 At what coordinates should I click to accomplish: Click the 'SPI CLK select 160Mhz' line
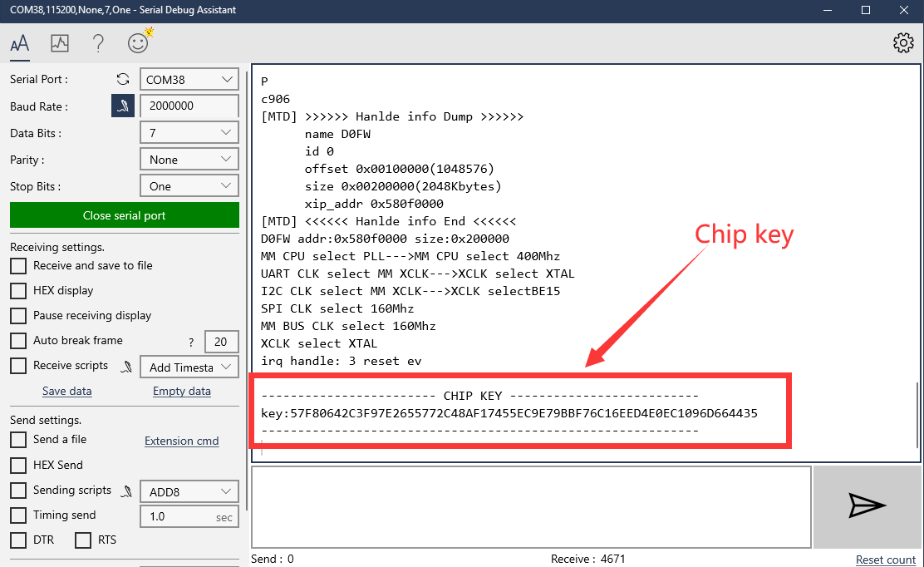[x=337, y=308]
